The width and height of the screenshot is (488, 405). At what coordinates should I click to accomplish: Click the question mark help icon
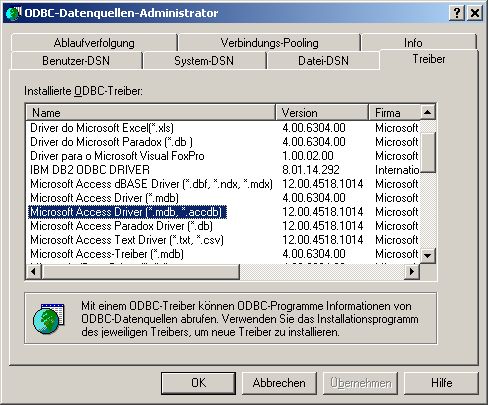point(457,13)
